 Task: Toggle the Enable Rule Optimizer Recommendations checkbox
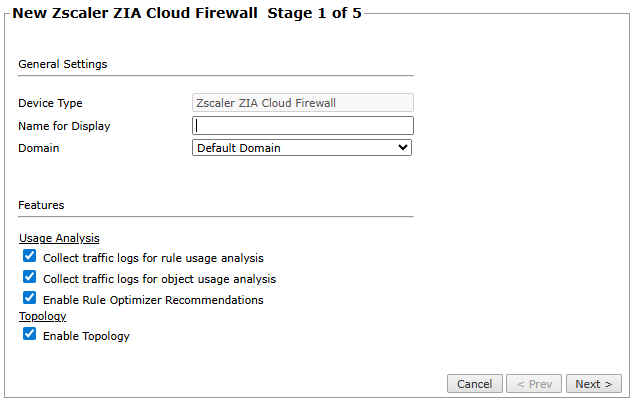pos(30,299)
